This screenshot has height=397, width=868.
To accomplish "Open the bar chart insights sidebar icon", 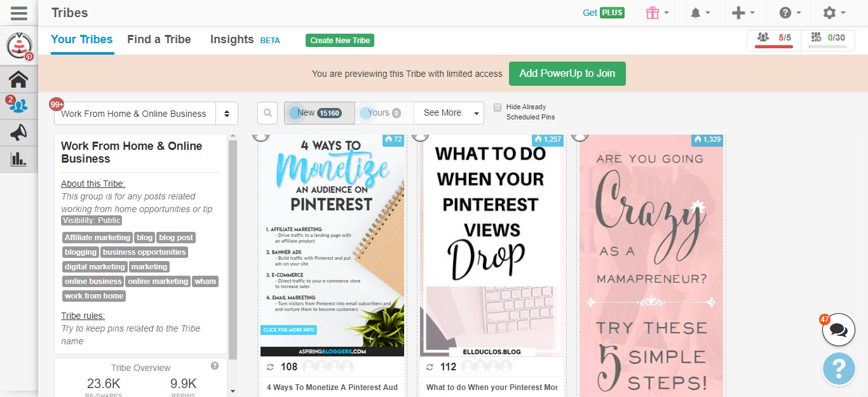I will 18,159.
